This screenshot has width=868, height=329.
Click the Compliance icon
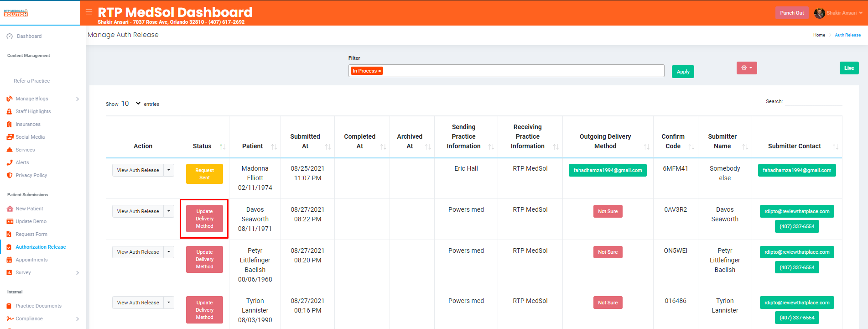(10, 319)
